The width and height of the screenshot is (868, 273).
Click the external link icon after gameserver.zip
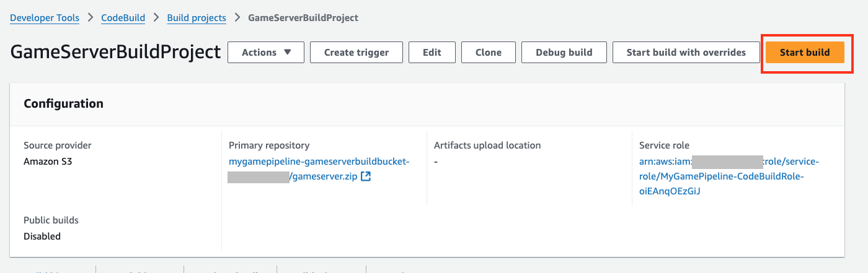[366, 177]
